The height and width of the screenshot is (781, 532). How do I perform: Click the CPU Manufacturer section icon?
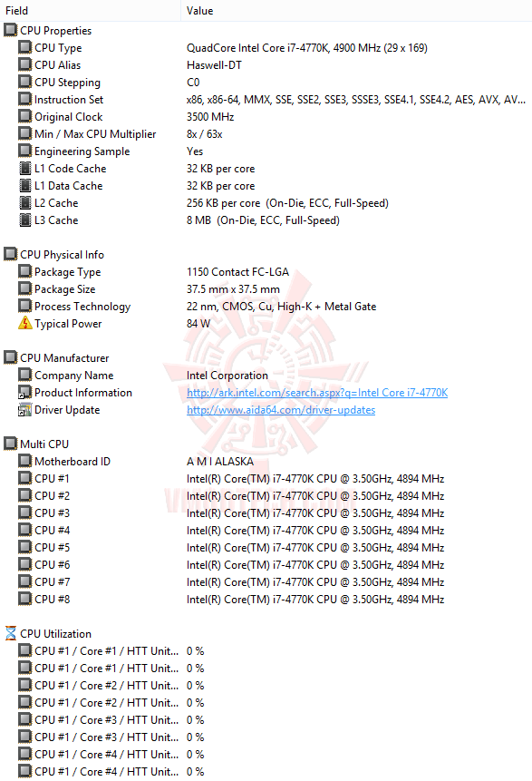point(11,357)
